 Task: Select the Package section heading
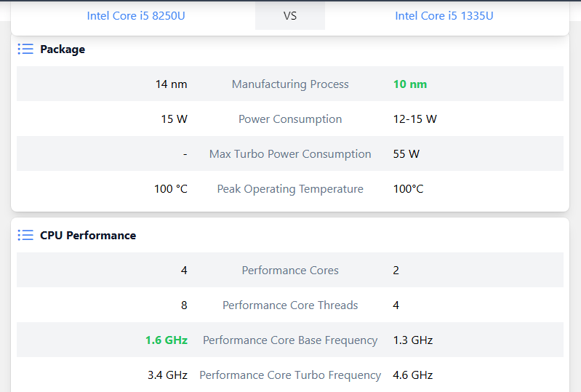[63, 49]
